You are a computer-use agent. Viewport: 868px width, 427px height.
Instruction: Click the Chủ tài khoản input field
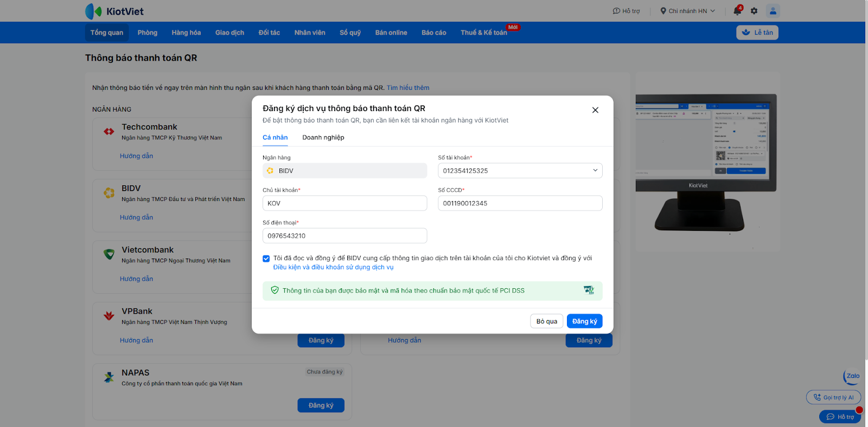click(345, 203)
